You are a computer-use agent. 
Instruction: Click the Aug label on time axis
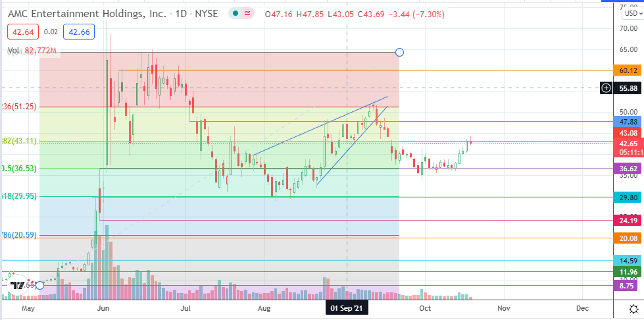click(265, 308)
